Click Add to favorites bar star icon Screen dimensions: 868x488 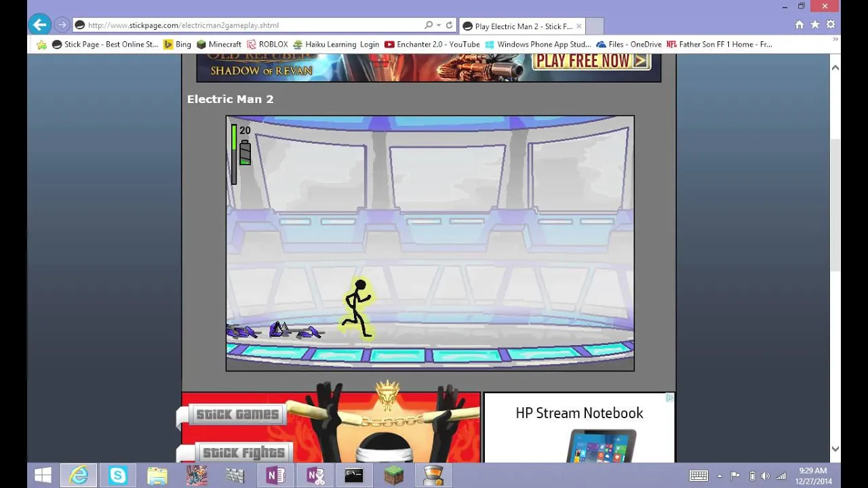tap(41, 45)
